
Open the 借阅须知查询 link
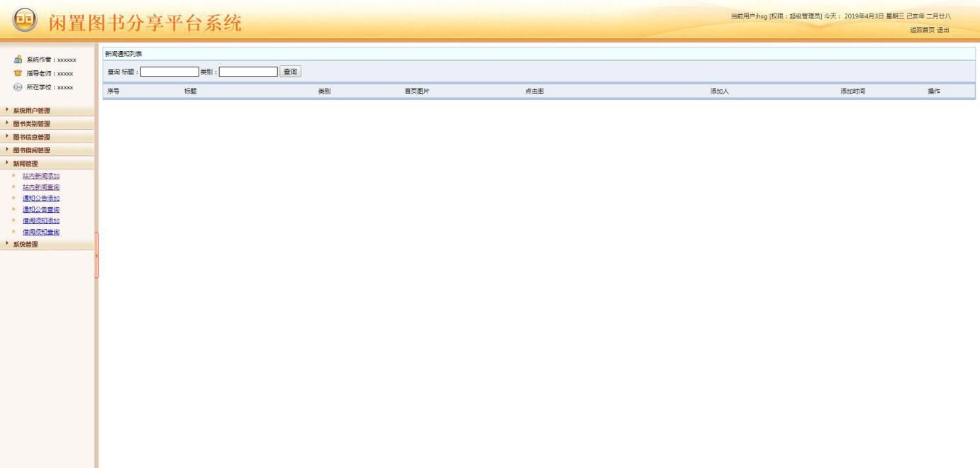coord(41,233)
